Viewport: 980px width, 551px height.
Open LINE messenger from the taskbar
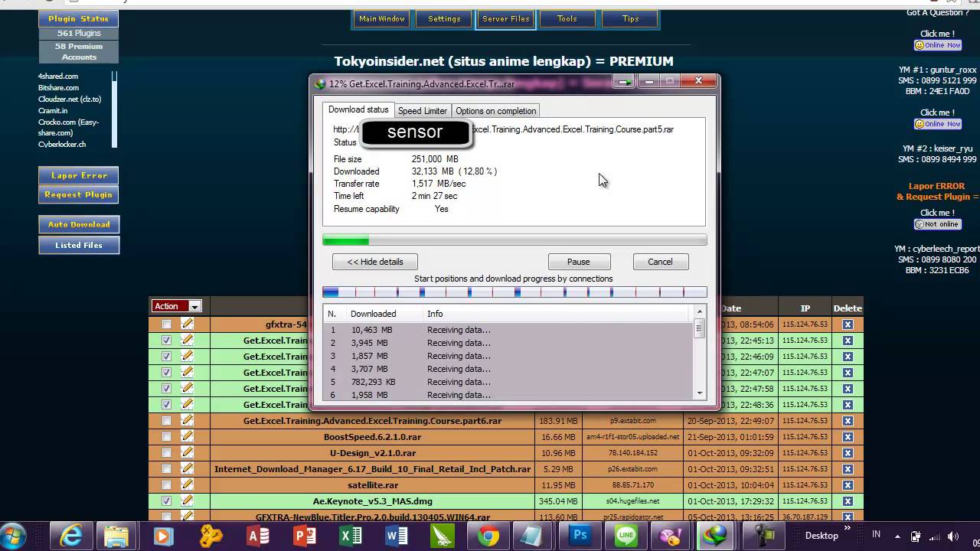point(626,536)
